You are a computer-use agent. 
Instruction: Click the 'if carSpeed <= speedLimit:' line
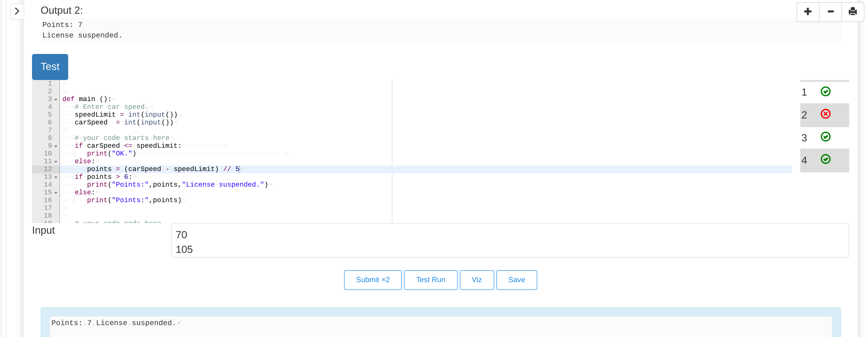click(x=128, y=146)
